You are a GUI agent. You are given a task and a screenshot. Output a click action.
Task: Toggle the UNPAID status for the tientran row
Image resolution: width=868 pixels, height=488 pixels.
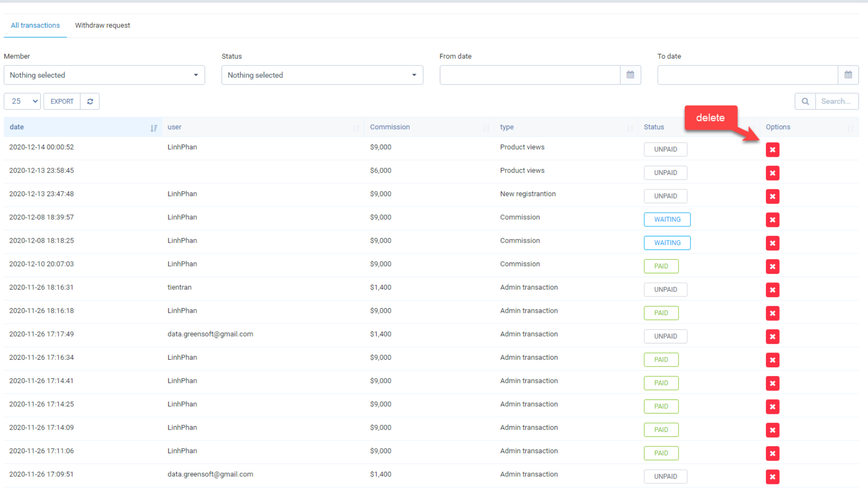665,289
